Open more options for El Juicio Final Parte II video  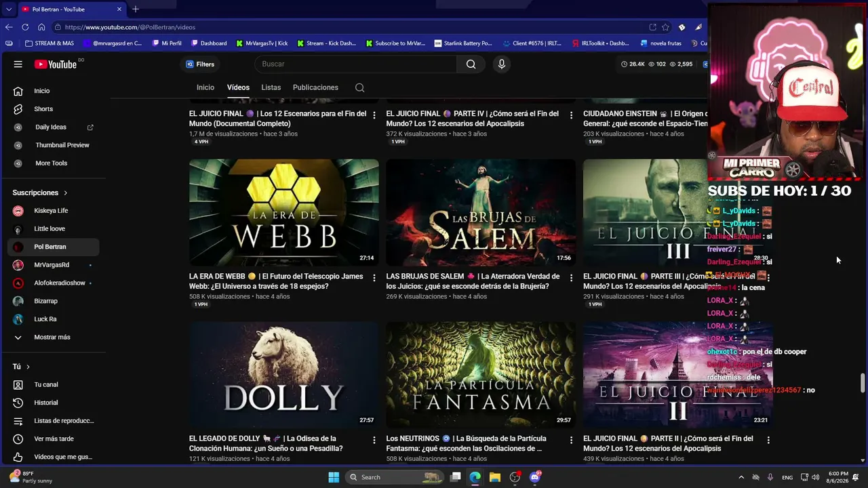click(768, 440)
